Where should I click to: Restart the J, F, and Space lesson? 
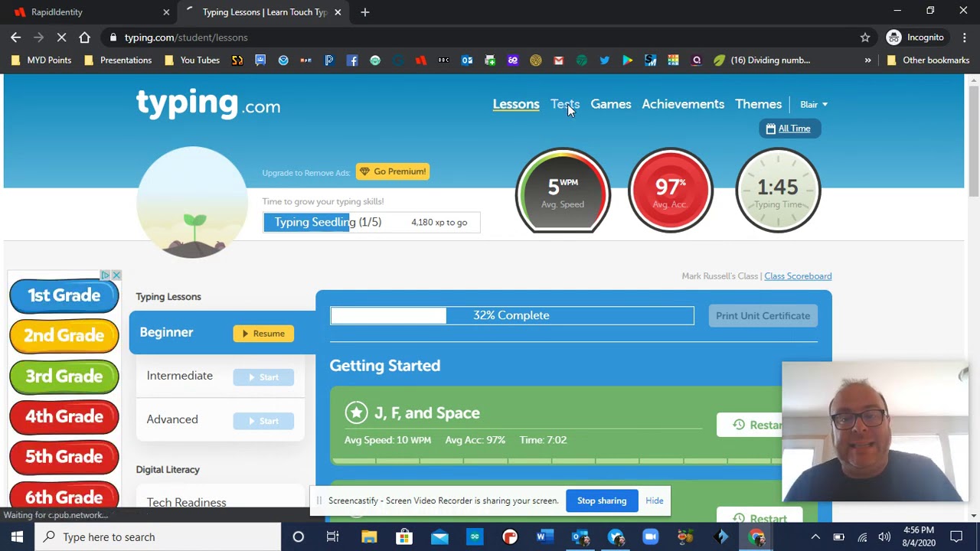click(750, 425)
